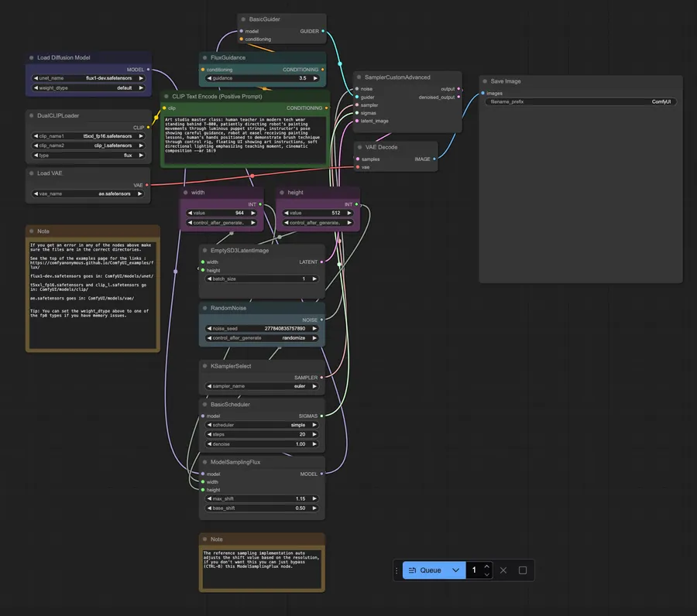Screen dimensions: 697x616
Task: Click the SIGMAS output slot on BasicScheduler
Action: [320, 416]
